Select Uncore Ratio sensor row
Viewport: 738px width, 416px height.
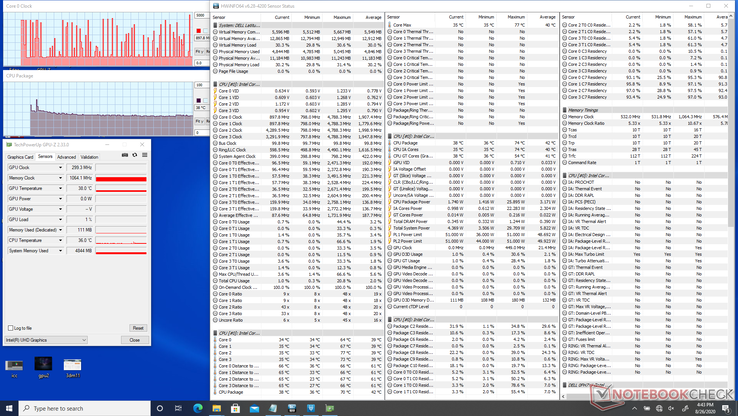pyautogui.click(x=298, y=320)
